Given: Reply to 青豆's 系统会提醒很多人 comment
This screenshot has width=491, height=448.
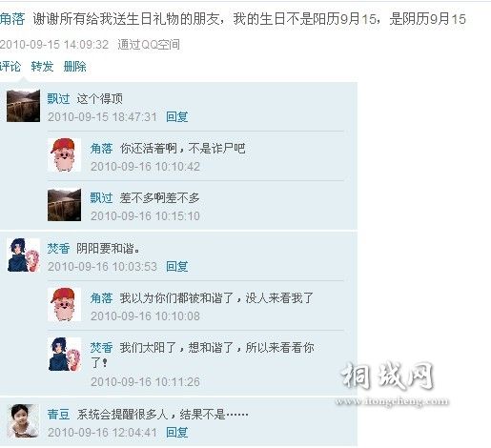Looking at the screenshot, I should point(177,433).
